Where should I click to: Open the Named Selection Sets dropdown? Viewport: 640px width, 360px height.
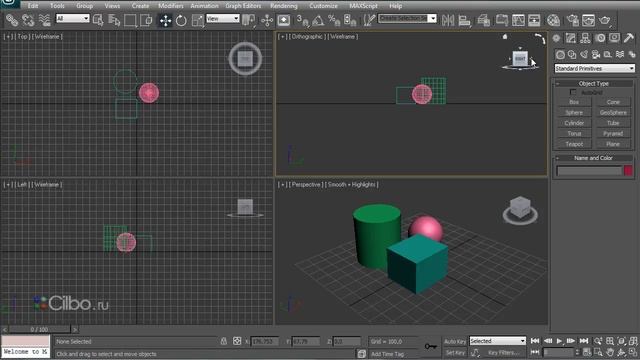point(407,18)
